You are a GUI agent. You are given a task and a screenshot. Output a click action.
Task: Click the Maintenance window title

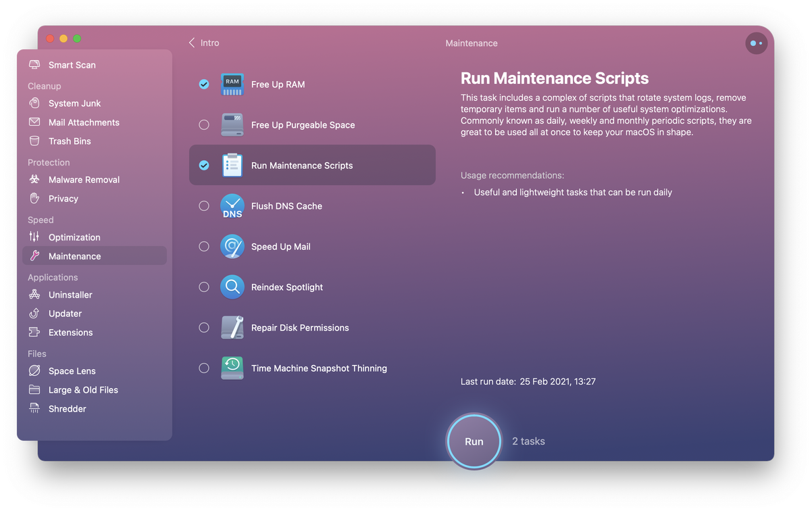pyautogui.click(x=472, y=43)
